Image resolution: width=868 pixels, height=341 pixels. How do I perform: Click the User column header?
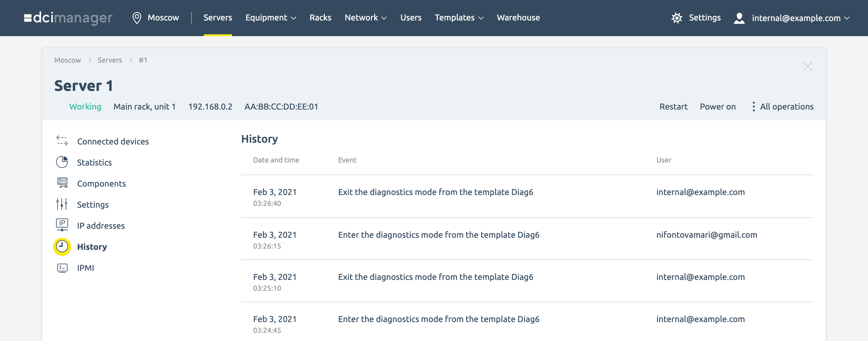tap(663, 160)
